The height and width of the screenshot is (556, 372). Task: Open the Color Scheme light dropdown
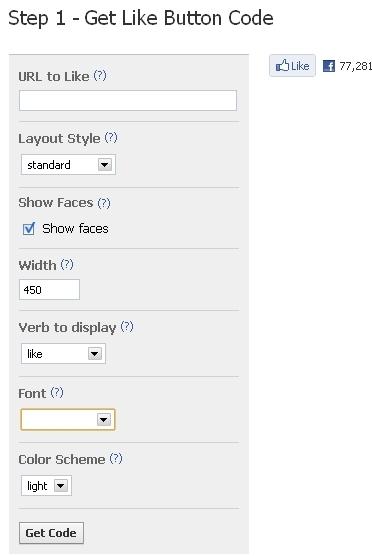point(46,485)
